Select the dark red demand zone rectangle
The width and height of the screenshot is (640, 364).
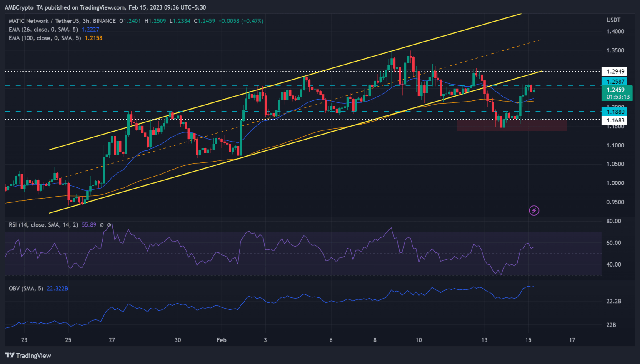point(512,125)
